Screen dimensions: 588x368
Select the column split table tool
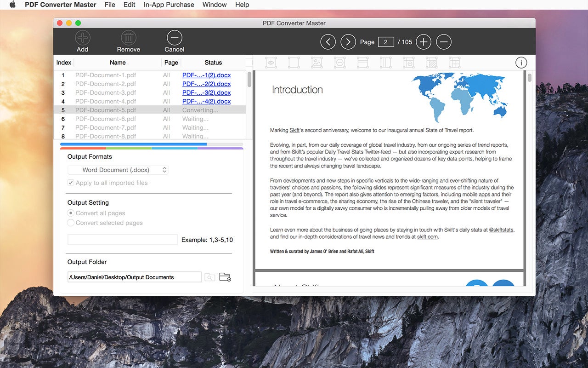point(386,63)
